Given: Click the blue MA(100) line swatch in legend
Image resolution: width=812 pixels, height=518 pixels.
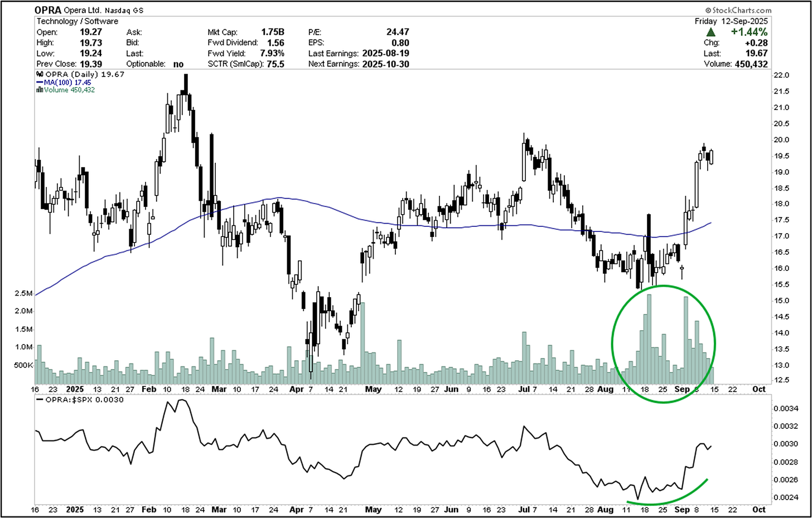Looking at the screenshot, I should [x=40, y=83].
